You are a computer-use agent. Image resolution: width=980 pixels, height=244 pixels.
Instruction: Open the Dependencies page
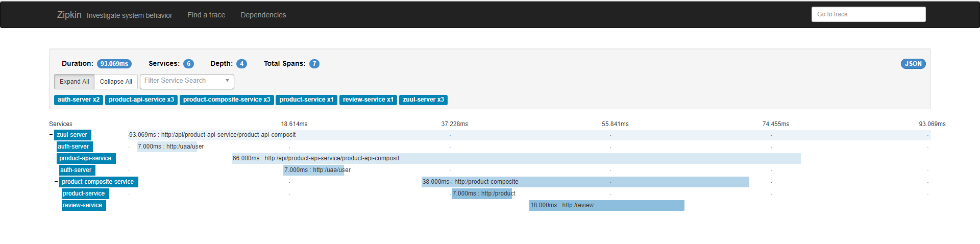(x=263, y=15)
